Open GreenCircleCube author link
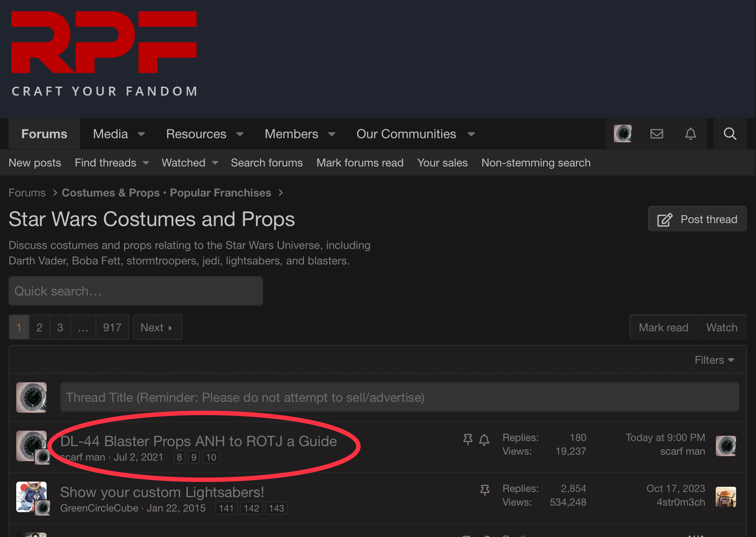 point(99,508)
